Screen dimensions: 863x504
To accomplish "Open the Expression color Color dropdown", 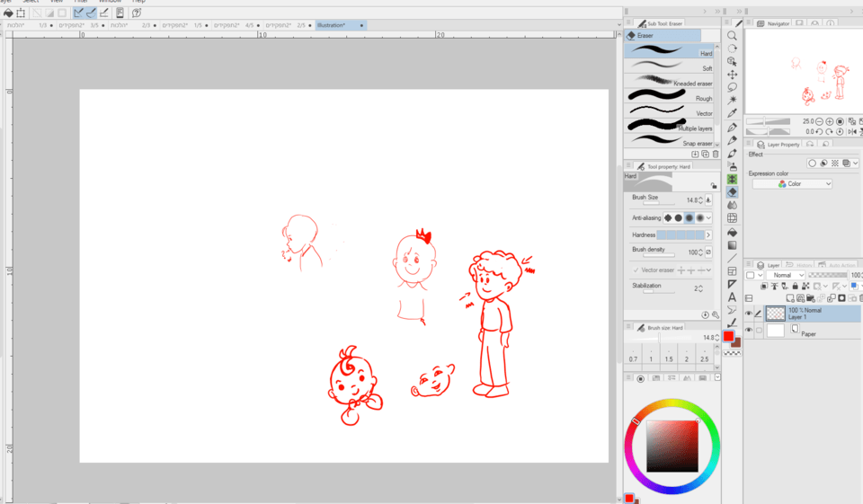I will [x=792, y=184].
